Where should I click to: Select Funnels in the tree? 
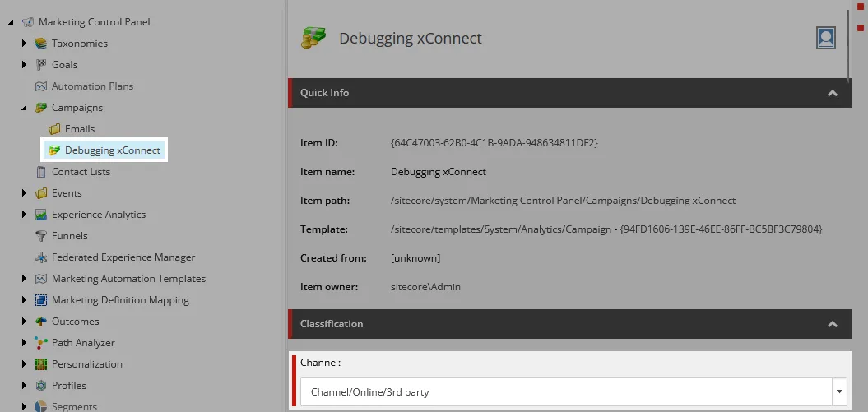click(x=70, y=236)
